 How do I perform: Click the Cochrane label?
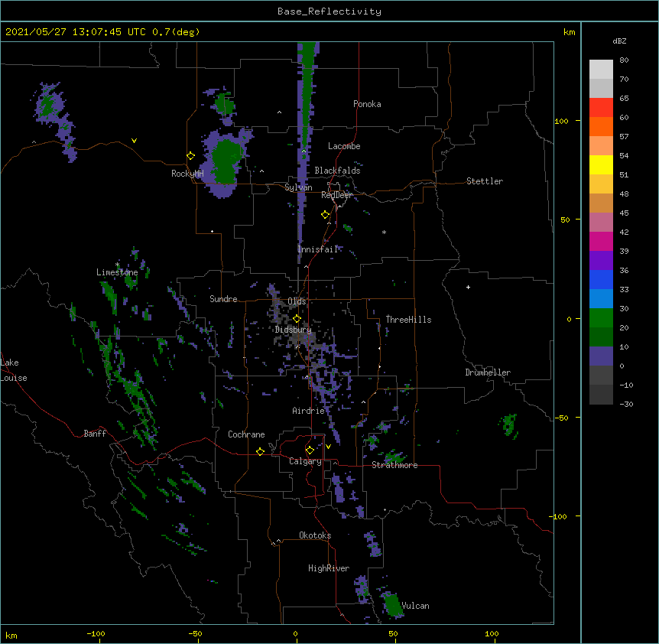[x=246, y=434]
